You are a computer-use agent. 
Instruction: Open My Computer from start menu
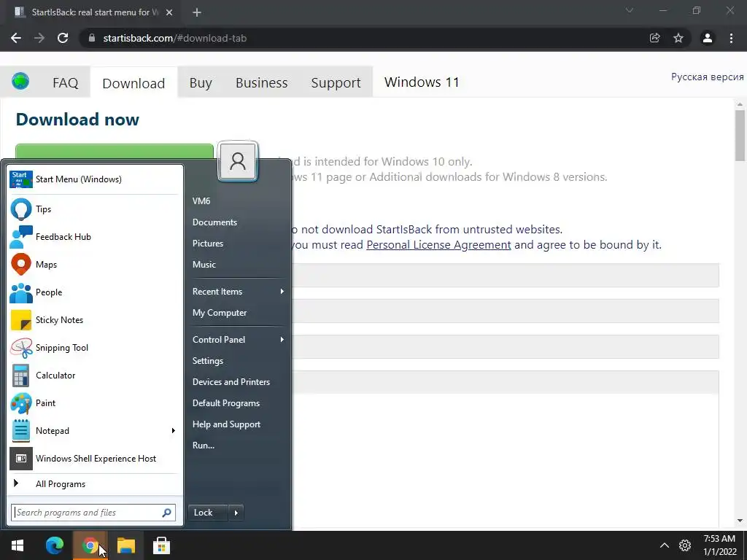point(219,313)
